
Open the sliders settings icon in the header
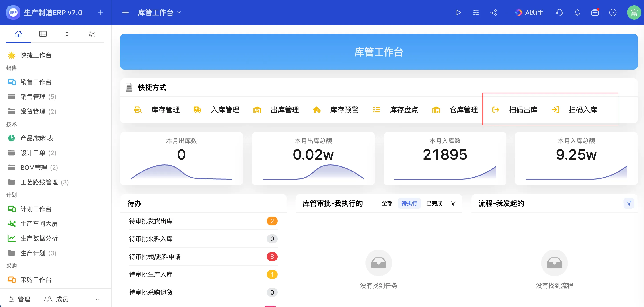click(476, 12)
